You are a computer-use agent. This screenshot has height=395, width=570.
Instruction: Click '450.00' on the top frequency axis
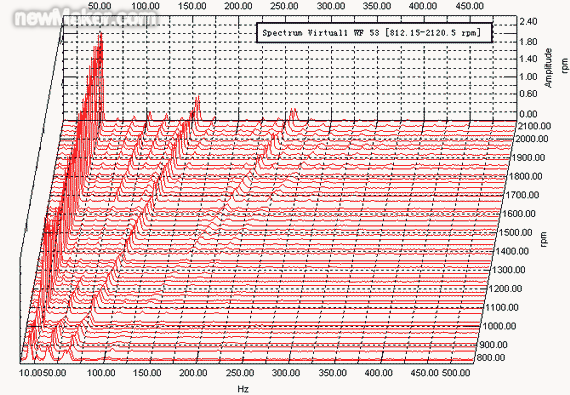470,6
